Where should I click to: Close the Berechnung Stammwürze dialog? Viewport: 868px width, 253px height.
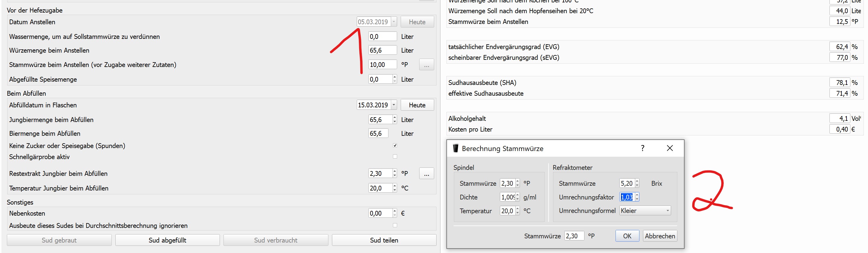[x=670, y=148]
